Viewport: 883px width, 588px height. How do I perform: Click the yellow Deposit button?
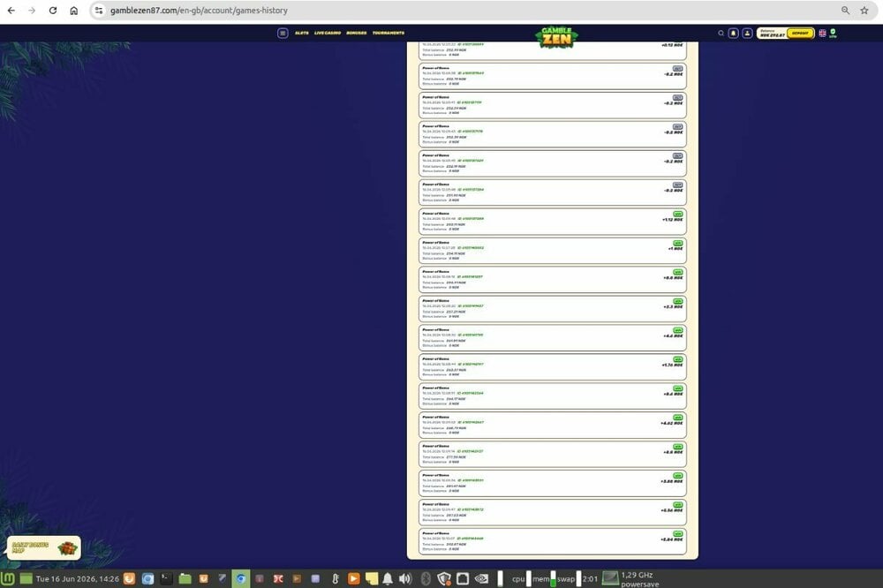(x=800, y=34)
